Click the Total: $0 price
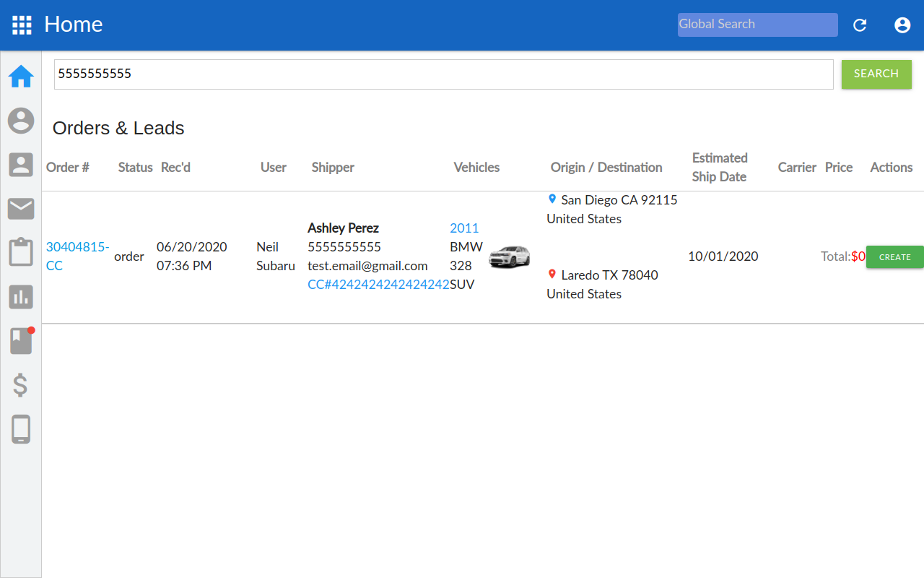The width and height of the screenshot is (924, 578). point(843,256)
